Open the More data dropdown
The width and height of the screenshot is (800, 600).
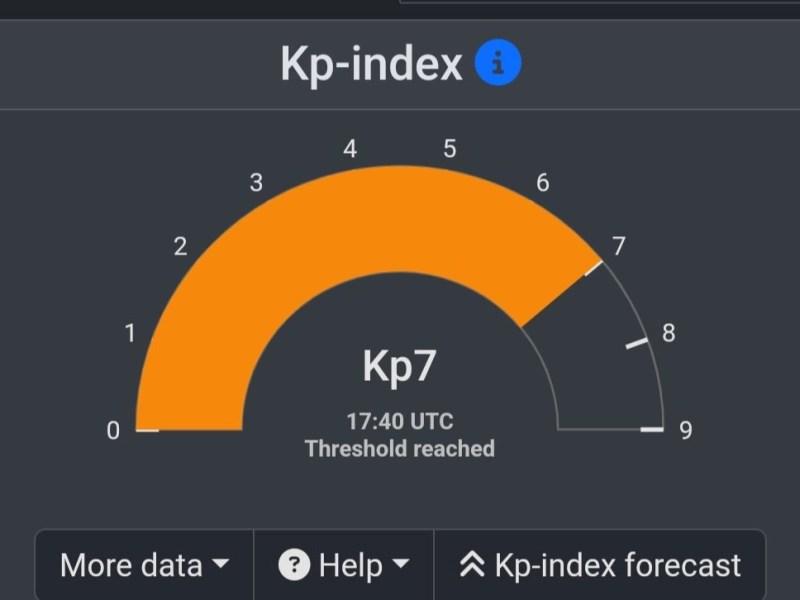[144, 566]
